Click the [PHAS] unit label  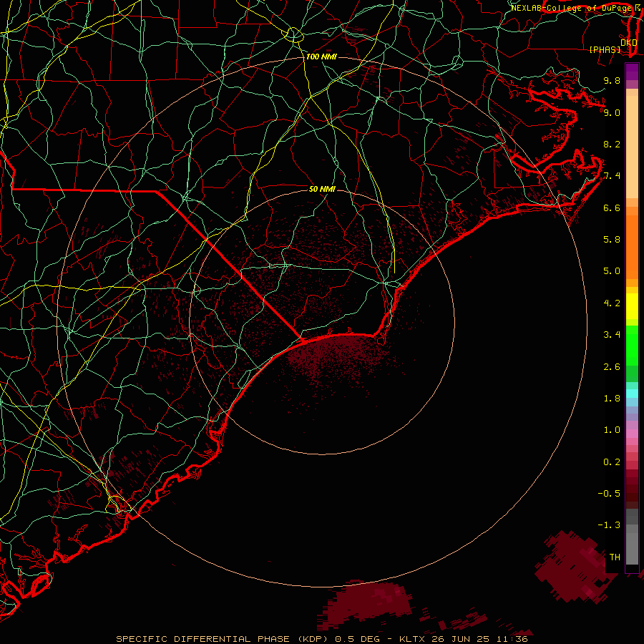[605, 49]
